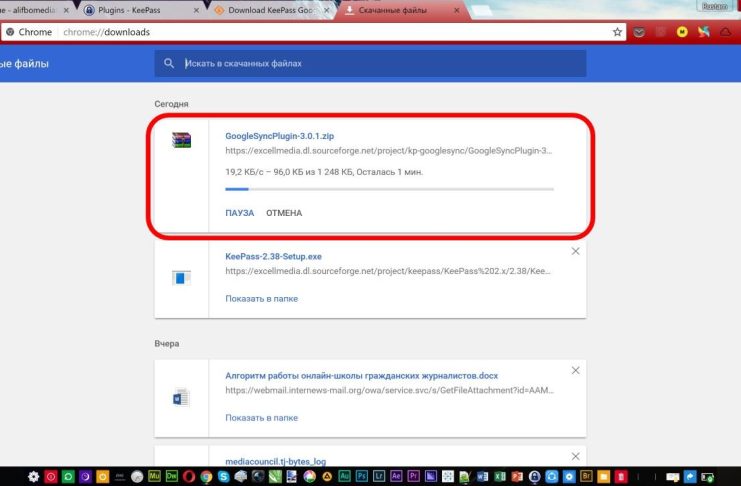Click the Вчера section heading
This screenshot has width=741, height=486.
point(166,344)
